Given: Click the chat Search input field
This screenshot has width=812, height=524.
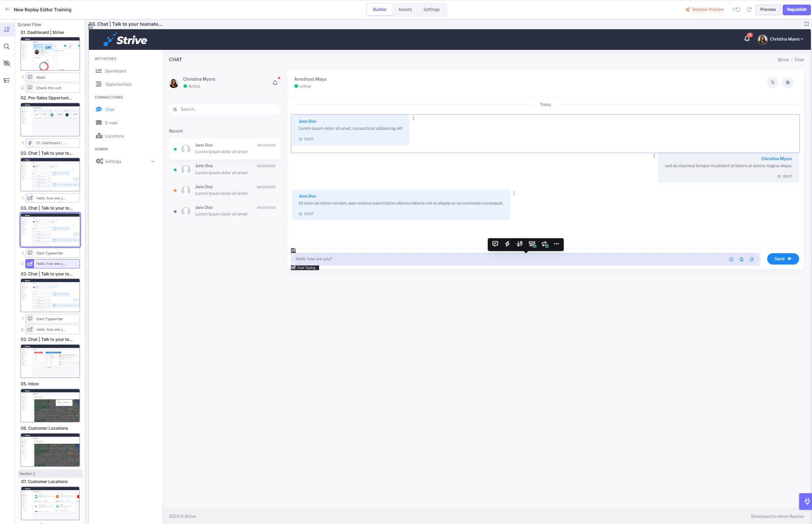Looking at the screenshot, I should click(225, 109).
